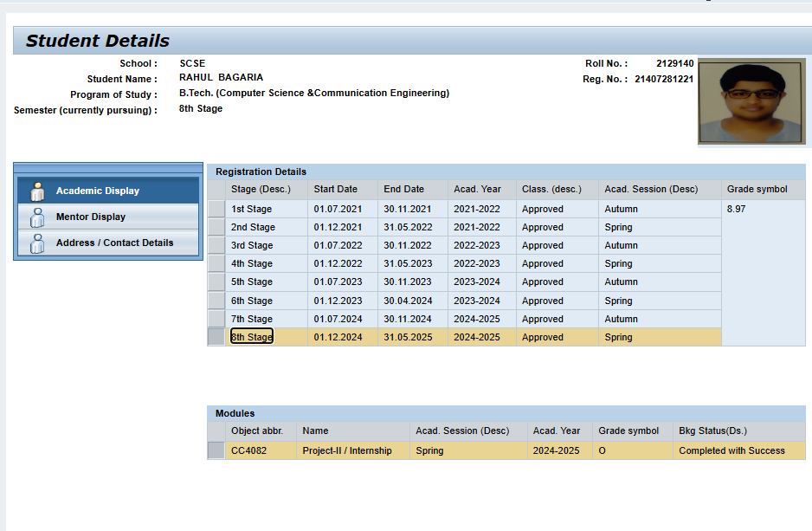This screenshot has height=531, width=812.
Task: Click the 8th Stage cell
Action: point(252,337)
